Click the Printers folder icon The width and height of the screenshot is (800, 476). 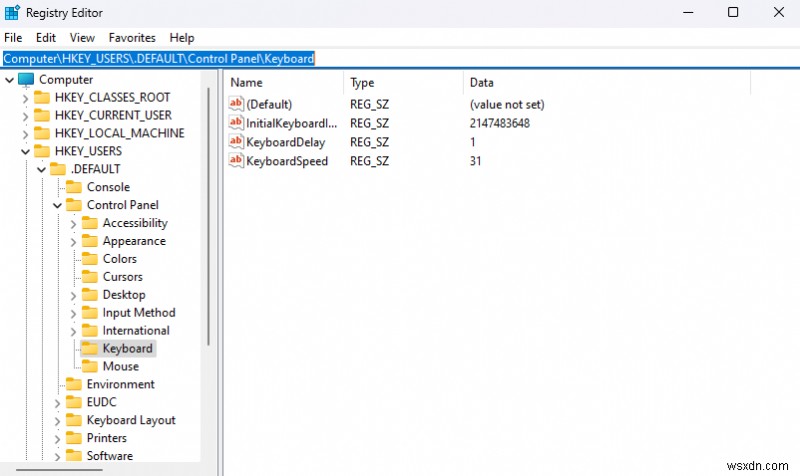pos(74,438)
